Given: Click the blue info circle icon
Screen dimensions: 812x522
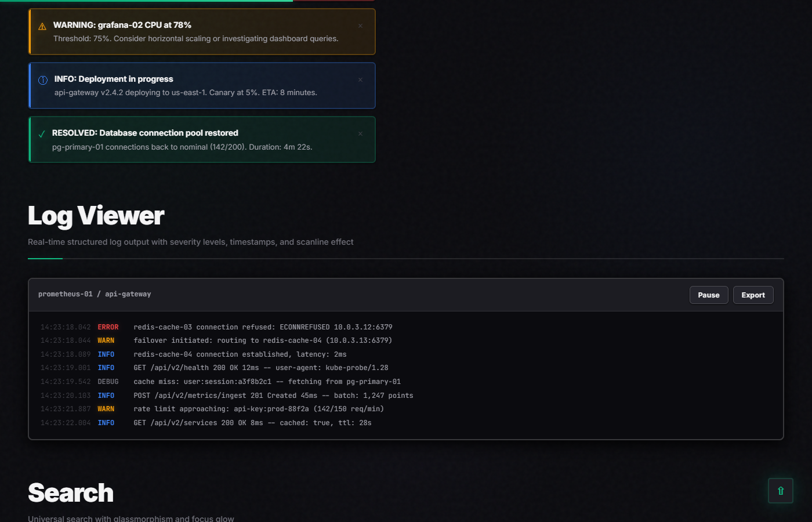Looking at the screenshot, I should coord(43,80).
